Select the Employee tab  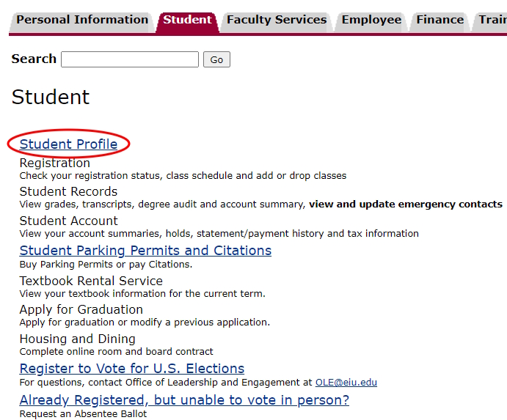[371, 21]
